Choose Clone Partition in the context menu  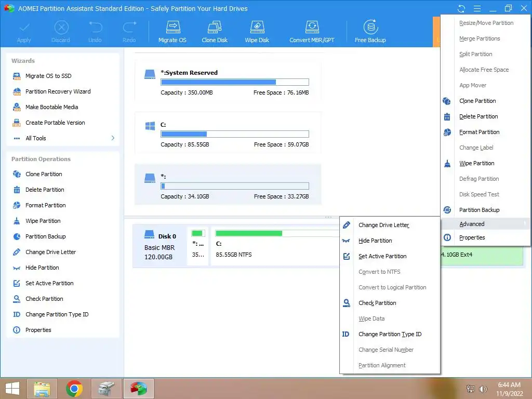pyautogui.click(x=477, y=101)
